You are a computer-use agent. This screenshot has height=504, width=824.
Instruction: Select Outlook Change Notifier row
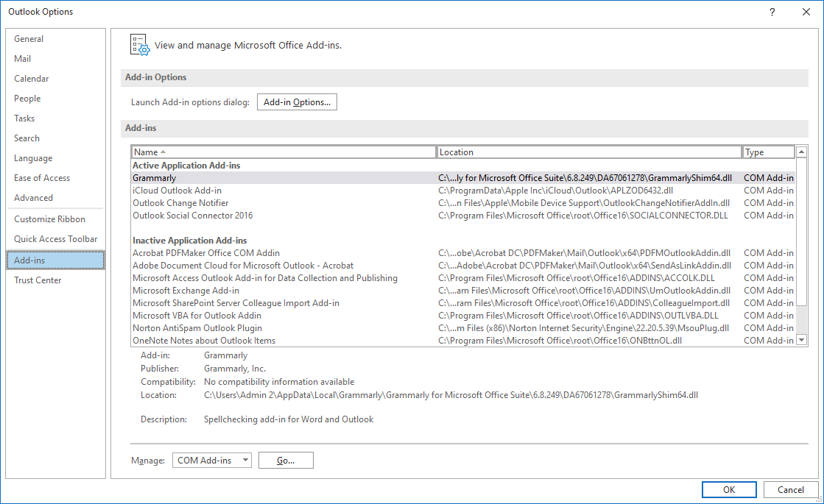coord(463,203)
